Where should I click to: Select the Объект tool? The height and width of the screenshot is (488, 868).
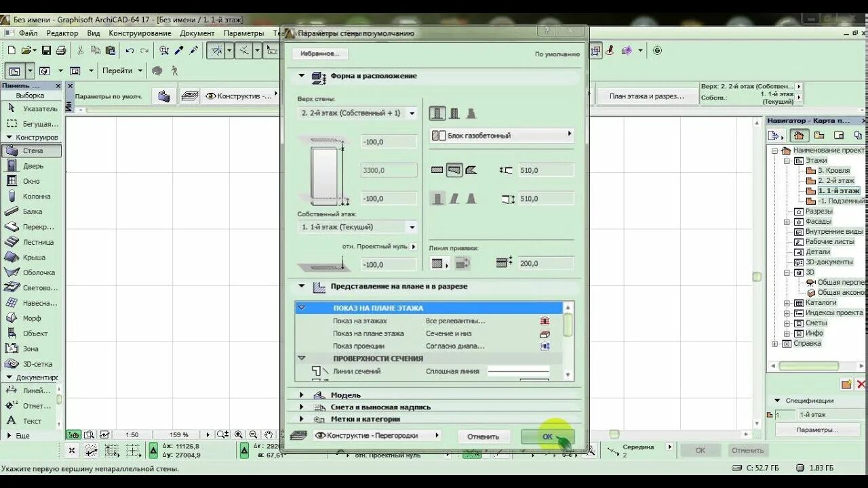pyautogui.click(x=31, y=333)
